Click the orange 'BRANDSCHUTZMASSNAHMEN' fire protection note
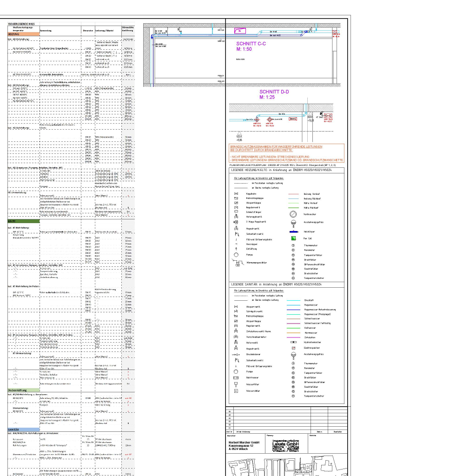 coord(286,153)
